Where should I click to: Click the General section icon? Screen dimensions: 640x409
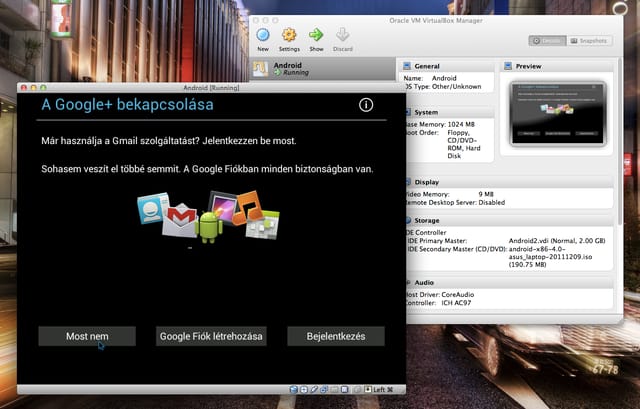pos(407,66)
